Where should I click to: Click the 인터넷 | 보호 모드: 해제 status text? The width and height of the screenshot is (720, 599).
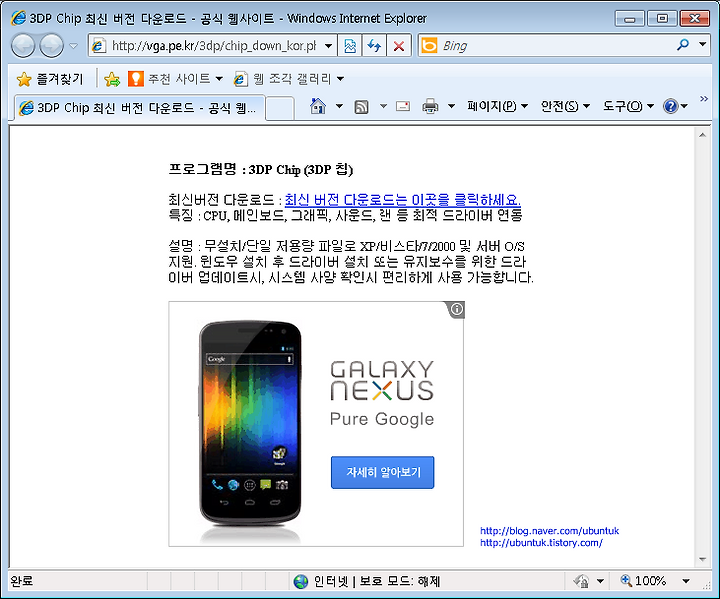pyautogui.click(x=377, y=582)
